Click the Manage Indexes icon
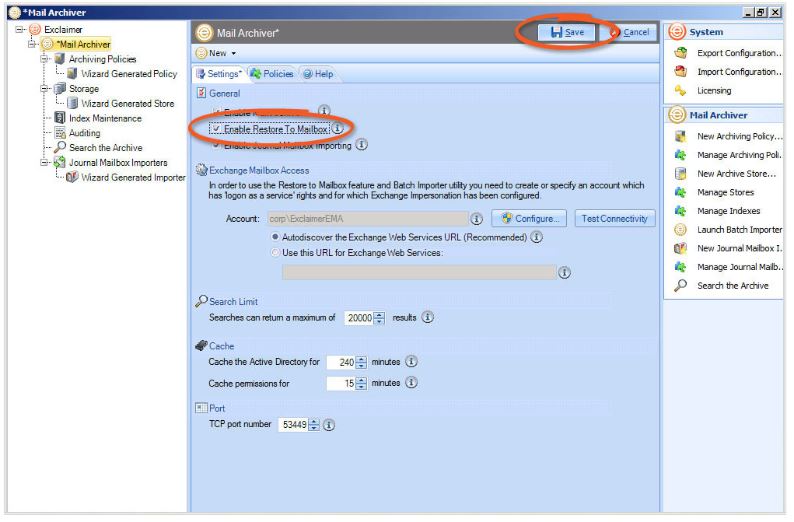794x522 pixels. [x=681, y=211]
